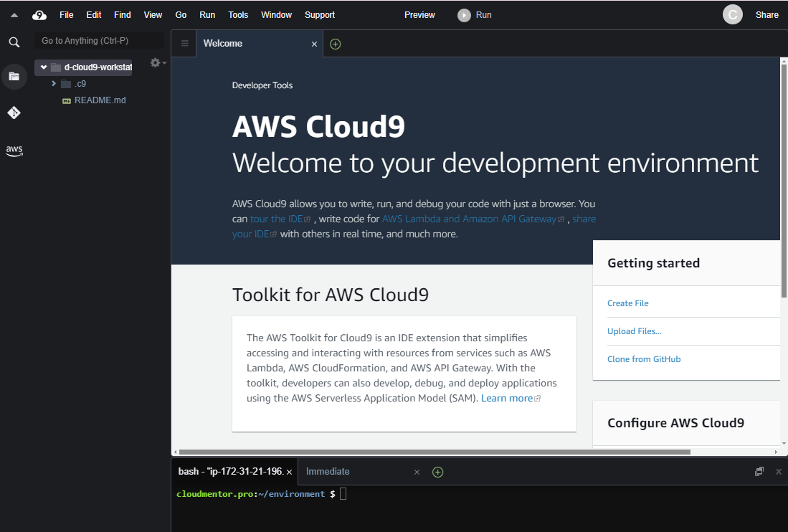
Task: Open the Cloud9 logo menu
Action: [39, 15]
